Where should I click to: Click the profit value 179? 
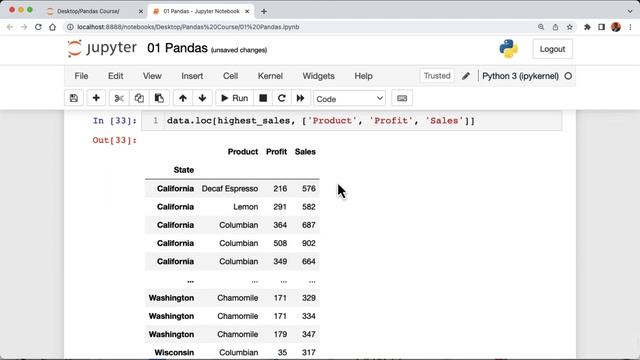(280, 334)
